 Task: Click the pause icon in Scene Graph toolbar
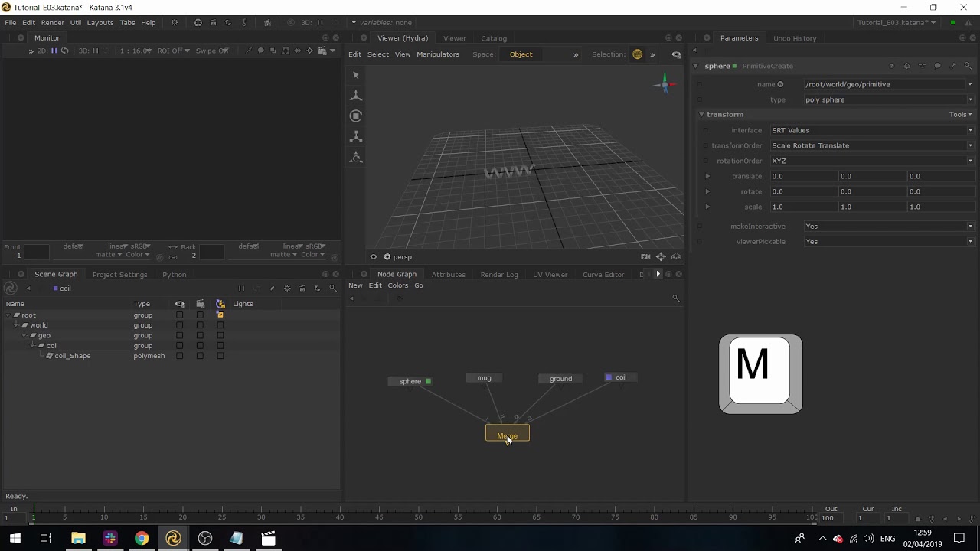coord(241,289)
